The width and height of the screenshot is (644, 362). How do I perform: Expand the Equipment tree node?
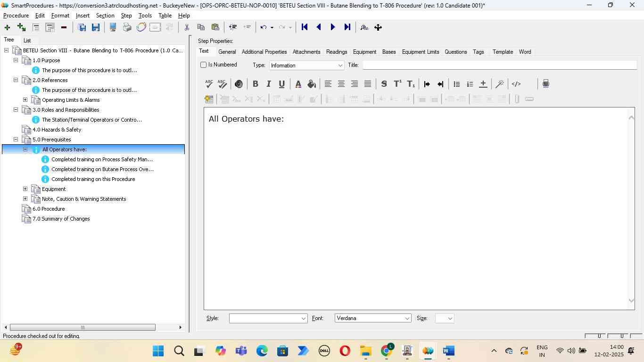[x=25, y=189]
